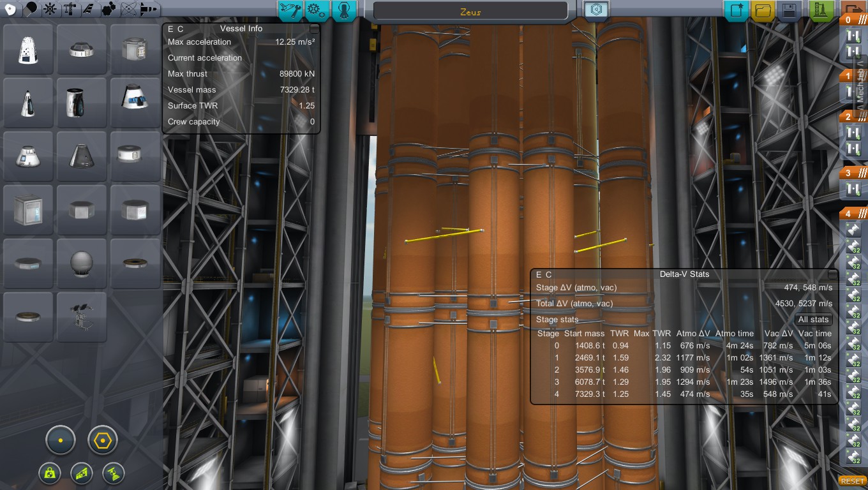Click the decoupler icon in stage 1

(853, 93)
